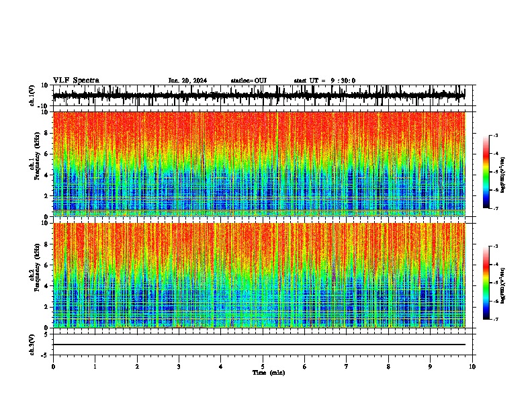Click the "Time (min)" axis label
Screen dimensions: 532x411
coord(269,373)
